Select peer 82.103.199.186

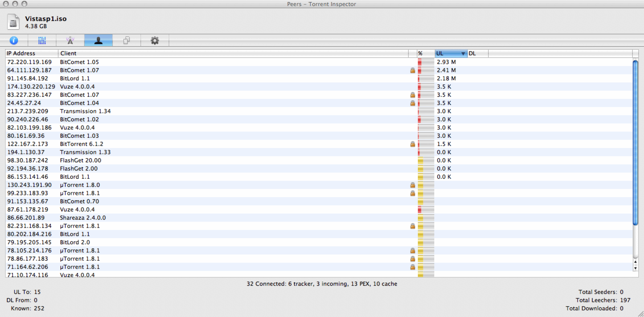pyautogui.click(x=319, y=128)
